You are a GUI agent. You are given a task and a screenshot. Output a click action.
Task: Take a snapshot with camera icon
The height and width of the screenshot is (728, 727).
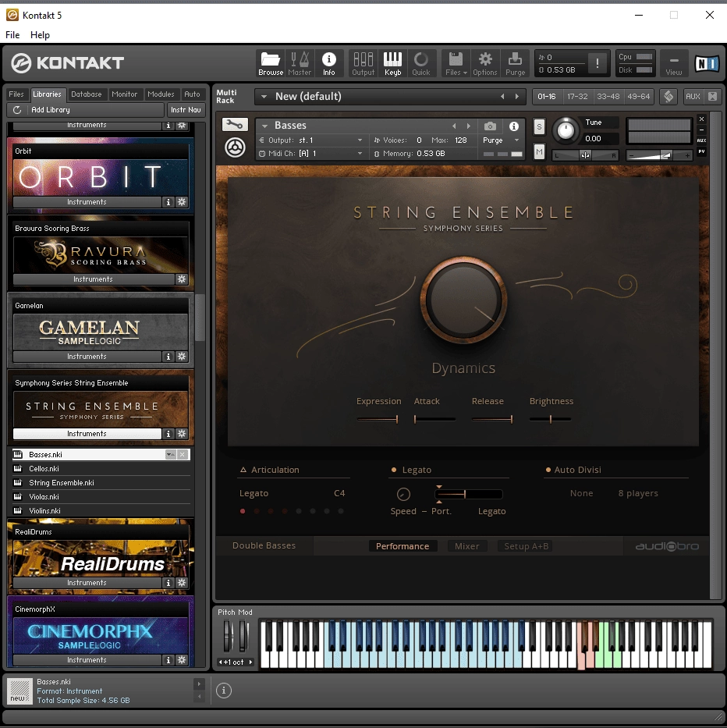pyautogui.click(x=490, y=126)
